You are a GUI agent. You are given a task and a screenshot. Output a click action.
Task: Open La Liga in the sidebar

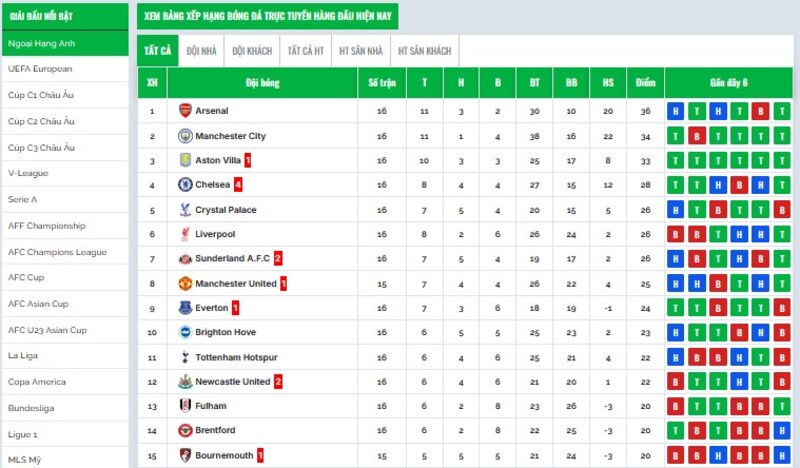(x=23, y=356)
